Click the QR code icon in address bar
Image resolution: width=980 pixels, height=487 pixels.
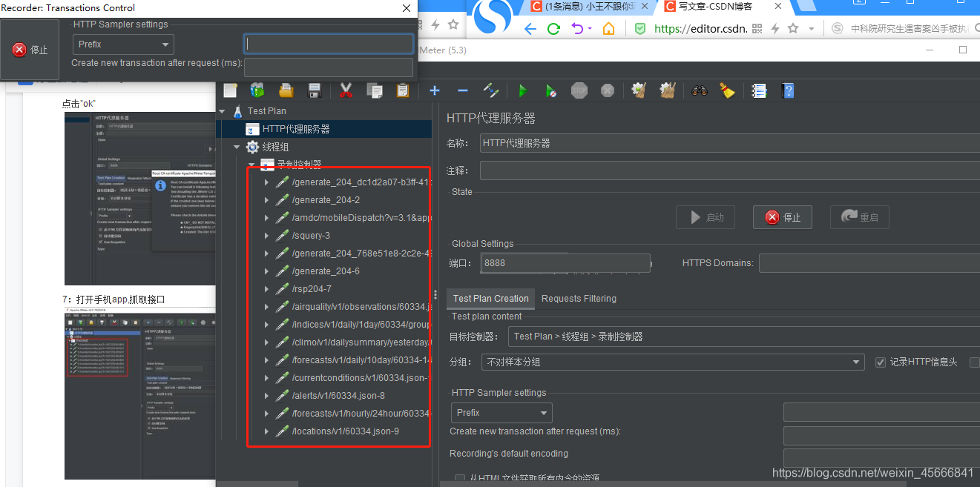(x=757, y=29)
